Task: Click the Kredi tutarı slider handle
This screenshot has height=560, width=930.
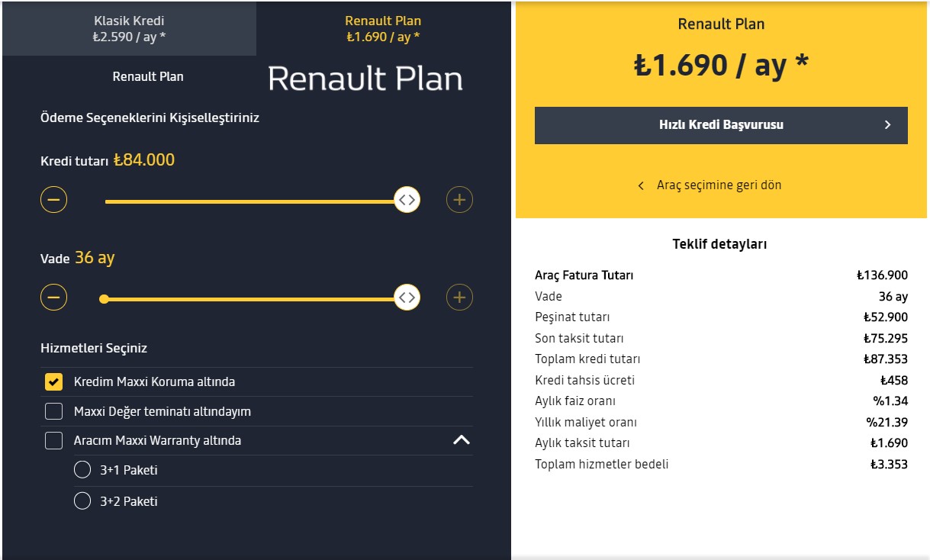Action: (x=407, y=200)
